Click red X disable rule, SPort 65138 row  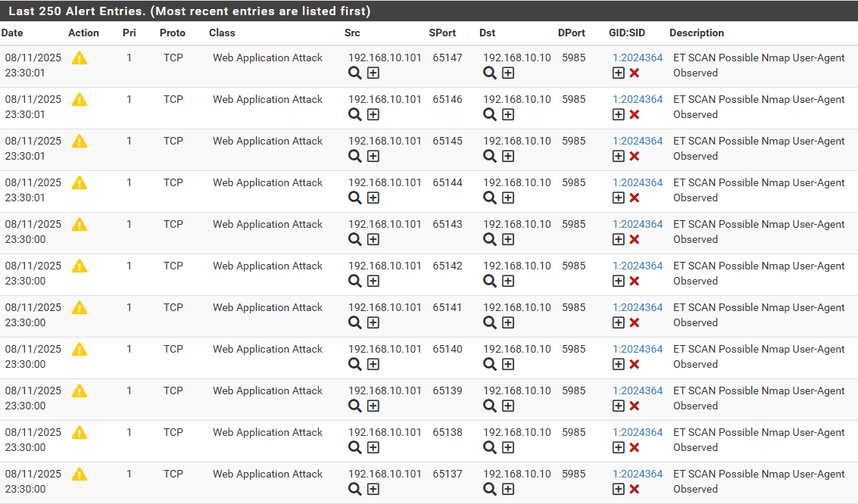(x=634, y=447)
